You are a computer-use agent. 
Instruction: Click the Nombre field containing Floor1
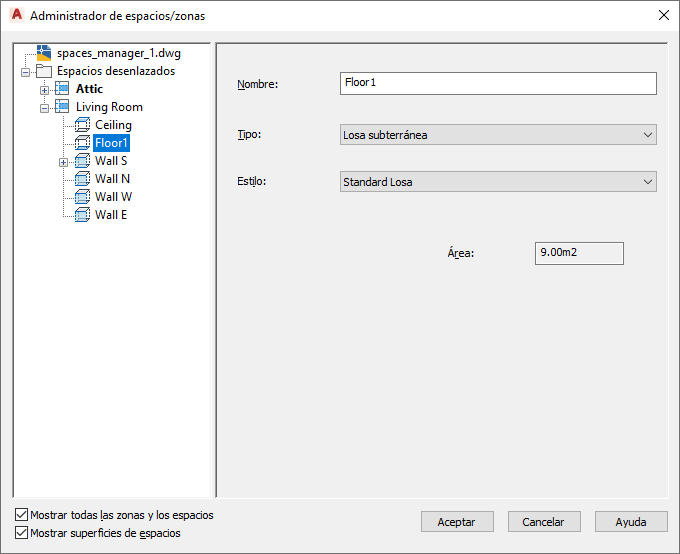(x=498, y=83)
